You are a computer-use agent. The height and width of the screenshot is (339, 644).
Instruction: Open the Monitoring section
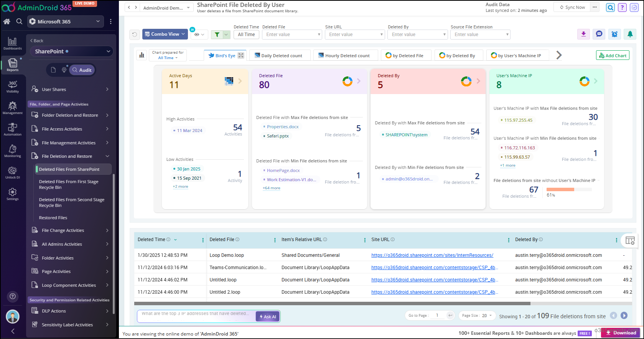[x=13, y=151]
